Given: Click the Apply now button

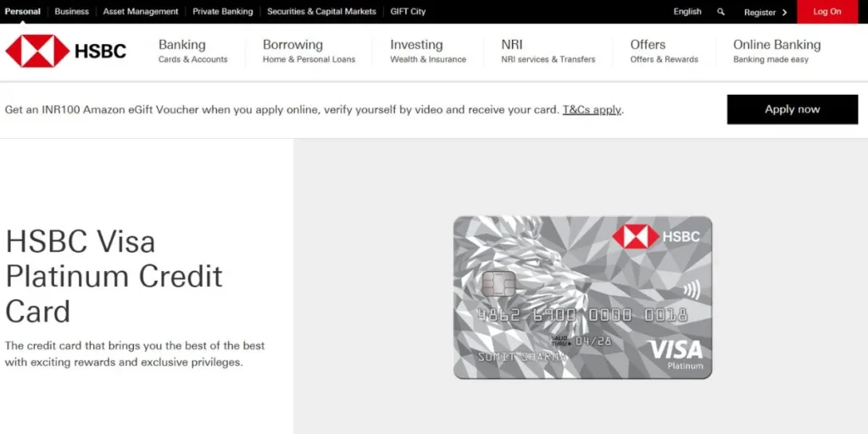Looking at the screenshot, I should tap(793, 109).
